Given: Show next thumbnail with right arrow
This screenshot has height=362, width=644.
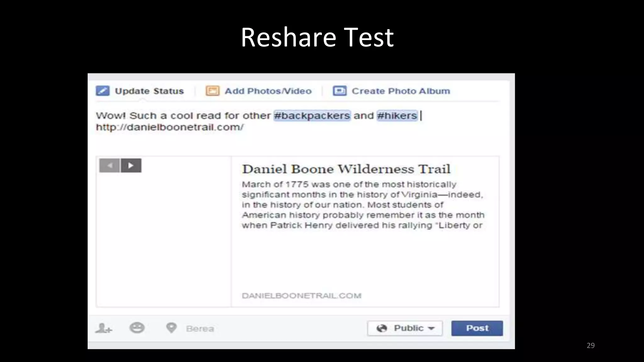Looking at the screenshot, I should pyautogui.click(x=131, y=166).
